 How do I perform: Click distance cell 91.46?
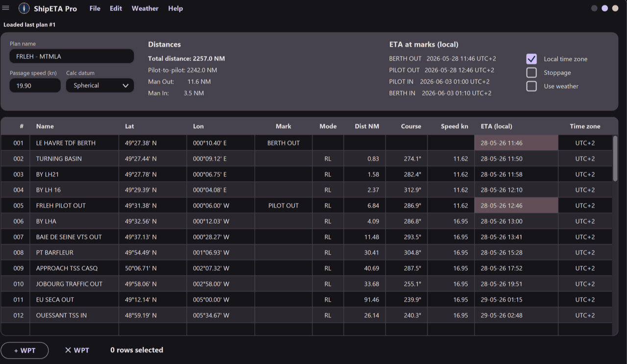tap(365, 300)
